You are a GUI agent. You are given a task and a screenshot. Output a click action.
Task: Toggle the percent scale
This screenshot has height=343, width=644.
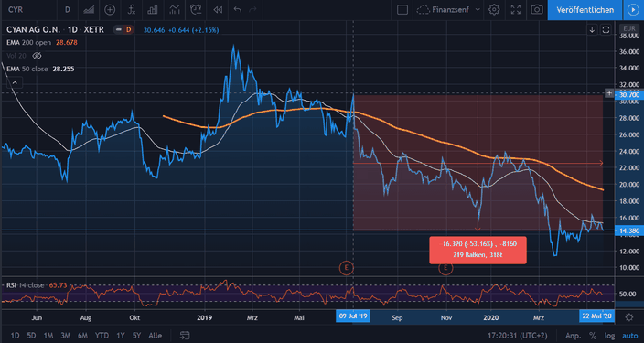[593, 336]
